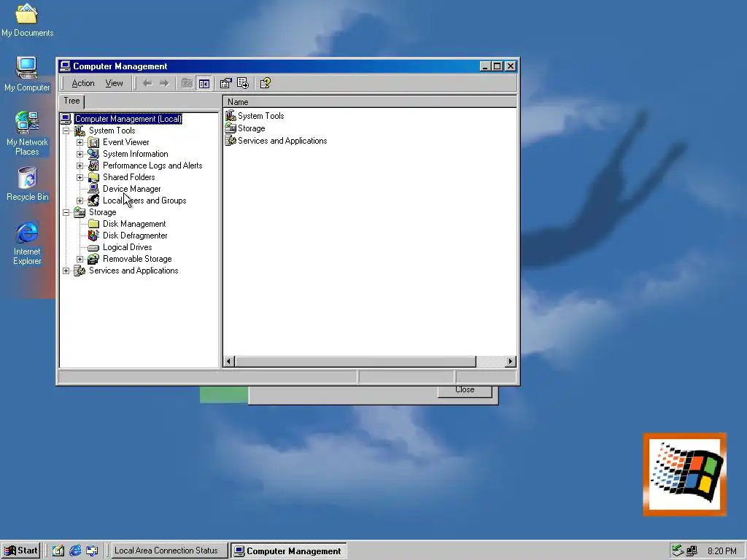Select Logical Drives label in tree
Screen dimensions: 747x560
click(x=127, y=248)
